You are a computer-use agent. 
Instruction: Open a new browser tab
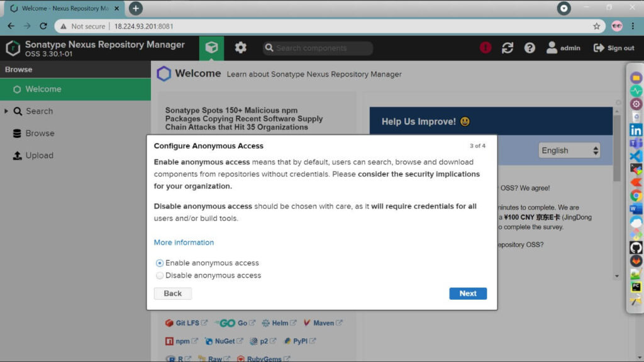(136, 8)
